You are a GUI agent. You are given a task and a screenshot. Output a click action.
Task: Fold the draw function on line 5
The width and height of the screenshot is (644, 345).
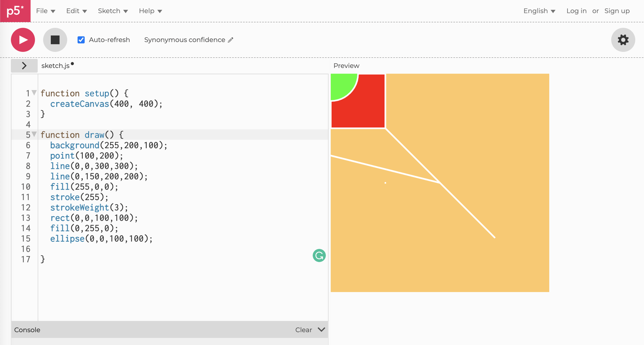[34, 134]
